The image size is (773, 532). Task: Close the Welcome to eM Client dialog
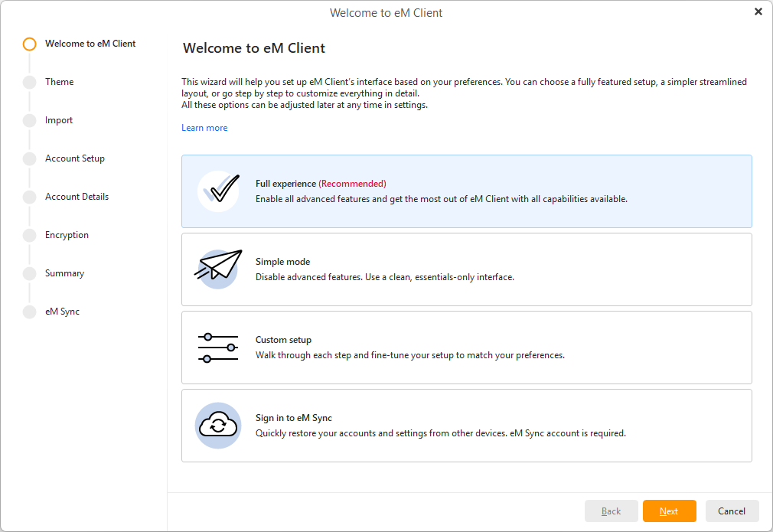[x=758, y=11]
